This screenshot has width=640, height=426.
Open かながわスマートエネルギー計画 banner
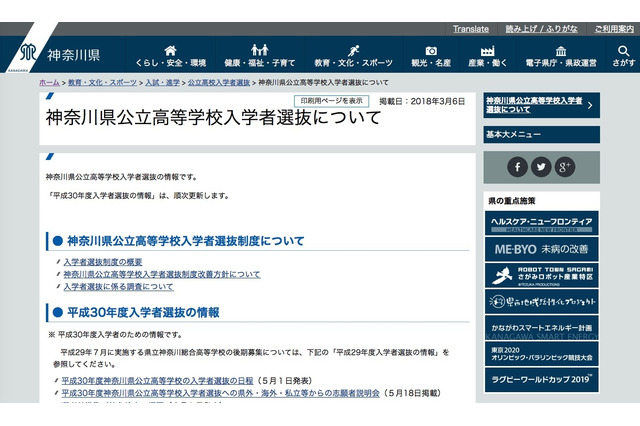541,328
